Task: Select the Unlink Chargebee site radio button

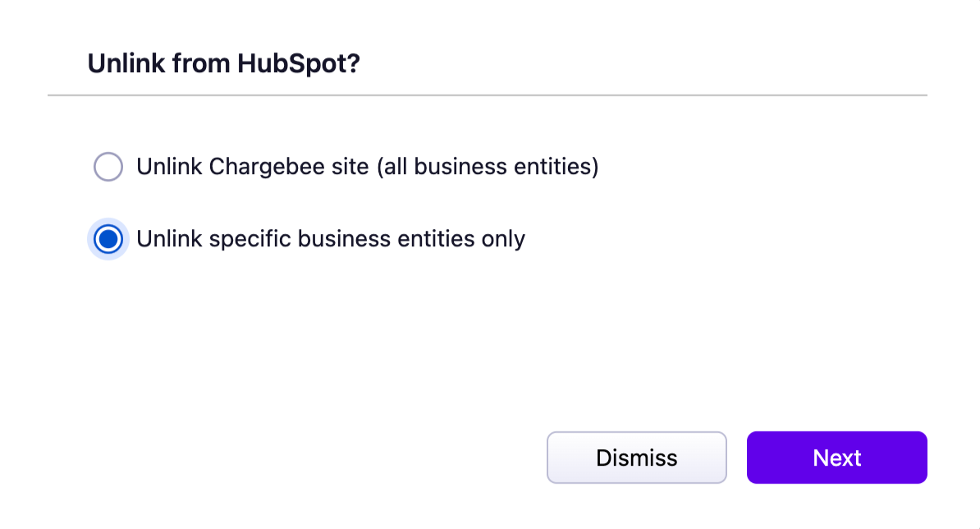Action: [108, 167]
